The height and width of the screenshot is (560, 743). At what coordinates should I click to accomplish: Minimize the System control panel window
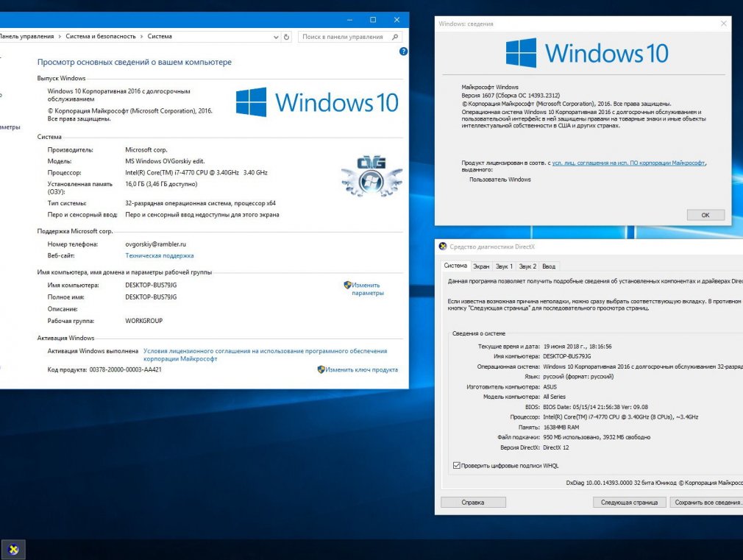[x=349, y=20]
